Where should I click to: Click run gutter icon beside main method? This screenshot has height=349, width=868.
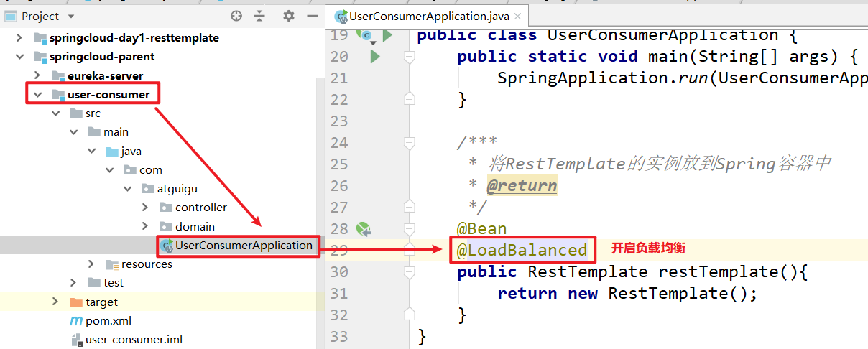(374, 56)
